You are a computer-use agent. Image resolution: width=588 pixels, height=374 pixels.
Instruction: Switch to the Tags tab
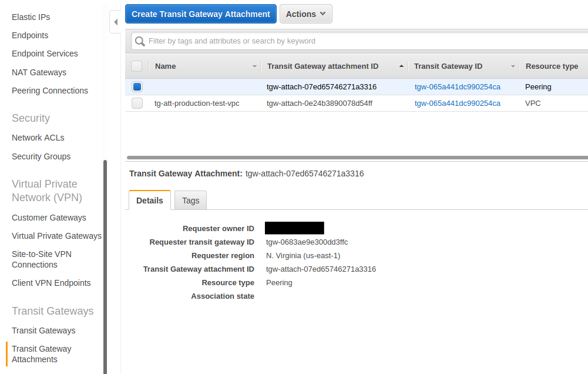190,201
